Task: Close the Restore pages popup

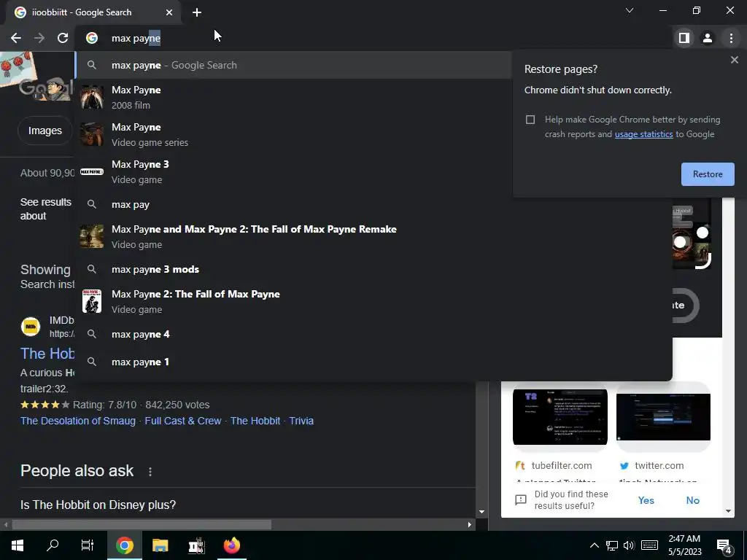Action: [x=734, y=60]
